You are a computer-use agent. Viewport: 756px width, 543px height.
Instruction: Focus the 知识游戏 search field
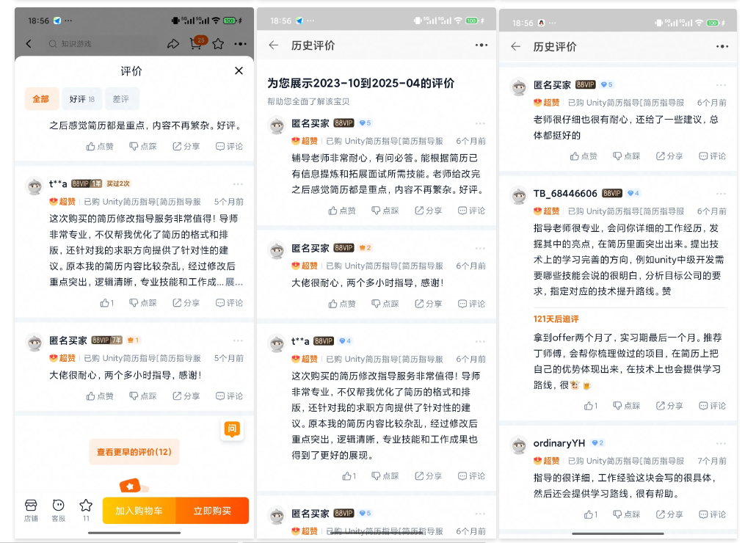tap(99, 44)
